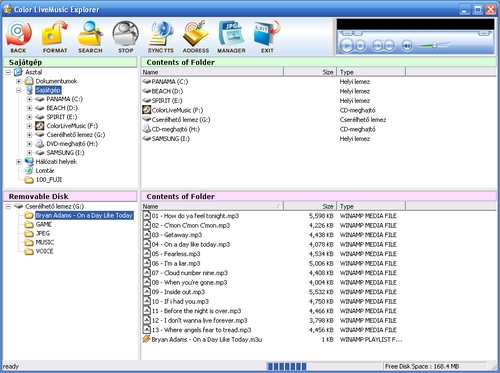Select SAMSUNG (I:) drive in contents list
The height and width of the screenshot is (373, 500).
click(x=170, y=139)
